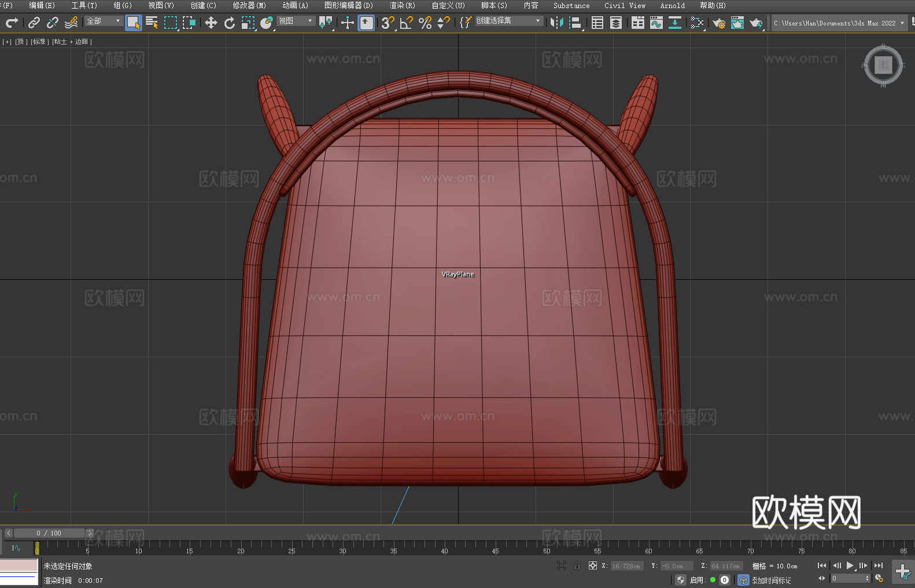Go to the start frame
The height and width of the screenshot is (588, 915).
pos(822,565)
